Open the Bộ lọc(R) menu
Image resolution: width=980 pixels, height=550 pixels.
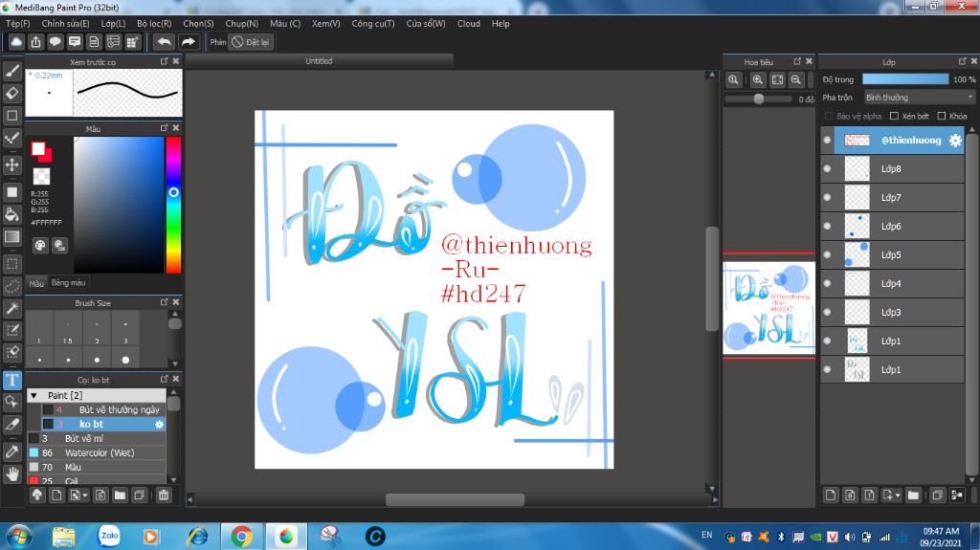pyautogui.click(x=154, y=24)
